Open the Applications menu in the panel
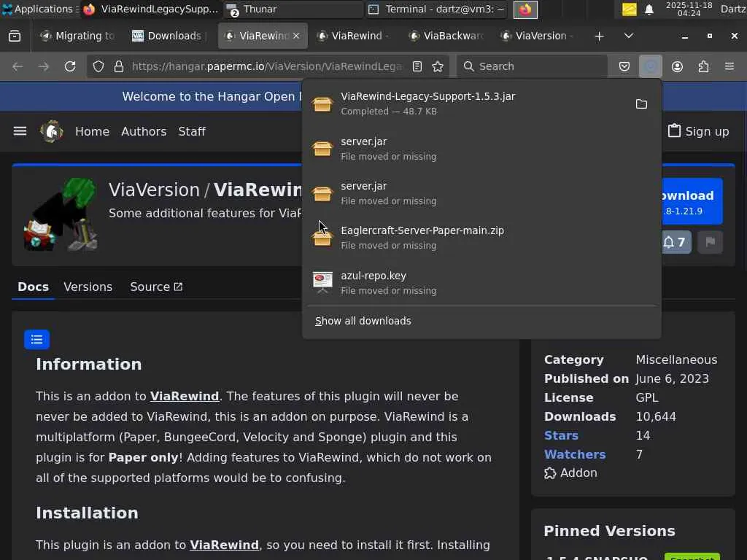747x560 pixels. (x=40, y=9)
